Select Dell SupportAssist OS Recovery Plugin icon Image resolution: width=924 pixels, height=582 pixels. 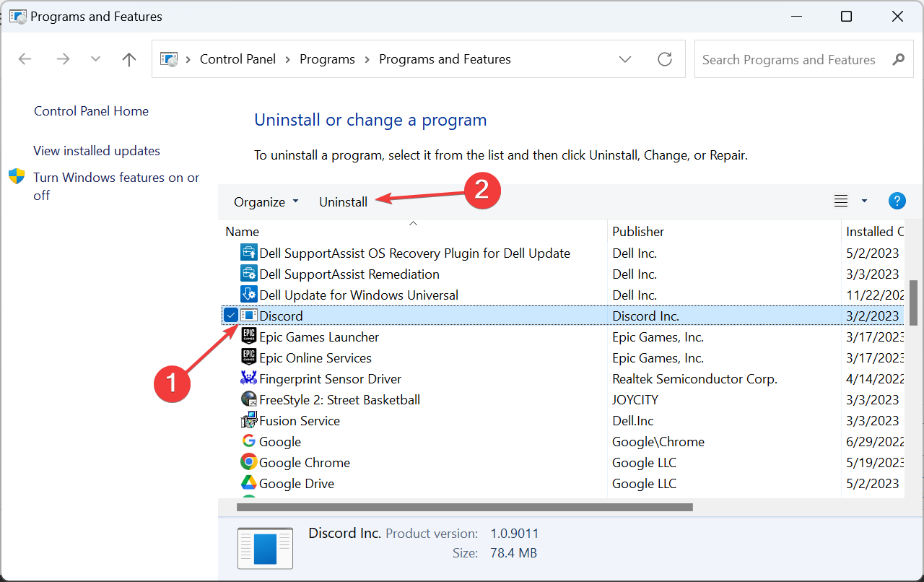249,253
